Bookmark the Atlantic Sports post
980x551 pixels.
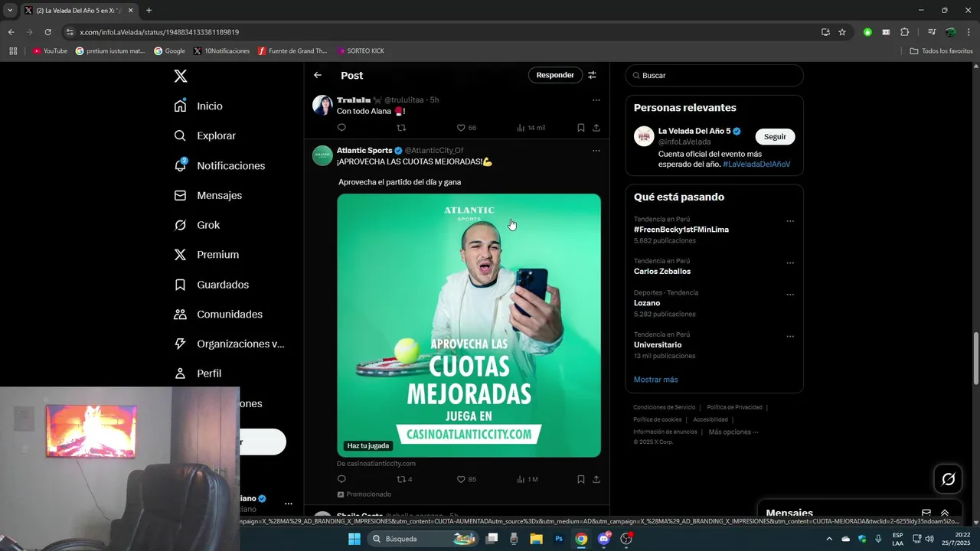click(x=580, y=480)
